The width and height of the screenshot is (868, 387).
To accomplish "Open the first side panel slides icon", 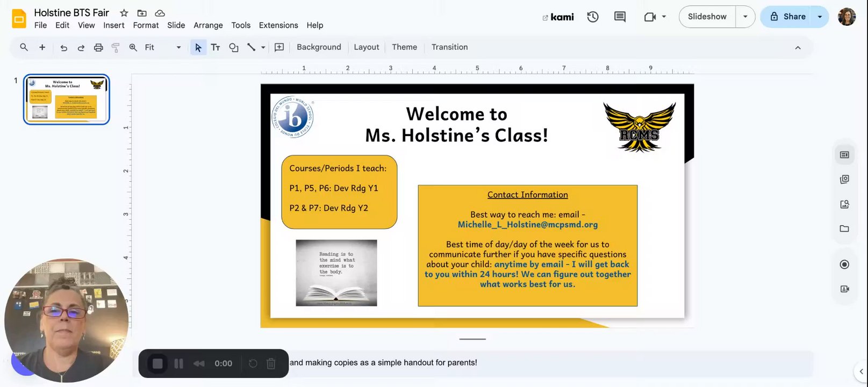I will pyautogui.click(x=844, y=155).
